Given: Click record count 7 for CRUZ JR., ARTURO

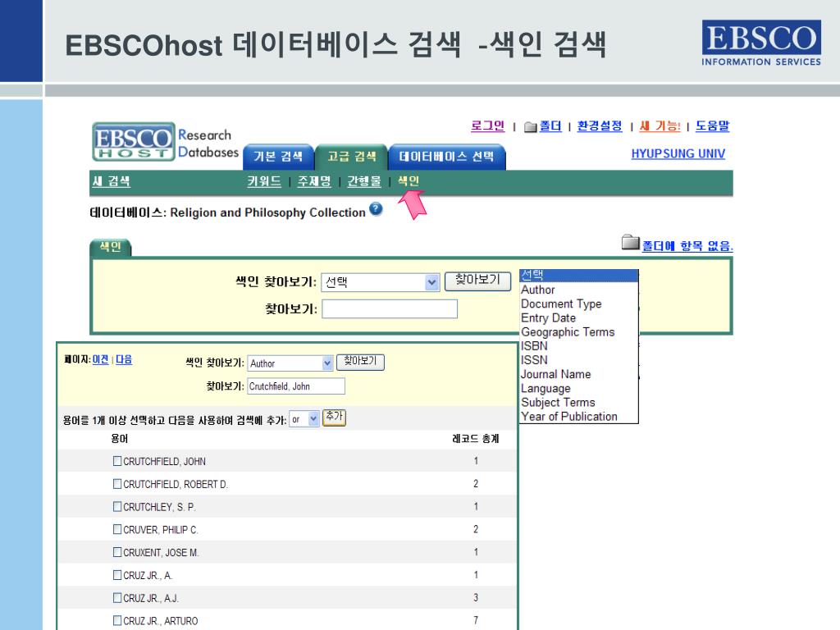Looking at the screenshot, I should pos(476,620).
